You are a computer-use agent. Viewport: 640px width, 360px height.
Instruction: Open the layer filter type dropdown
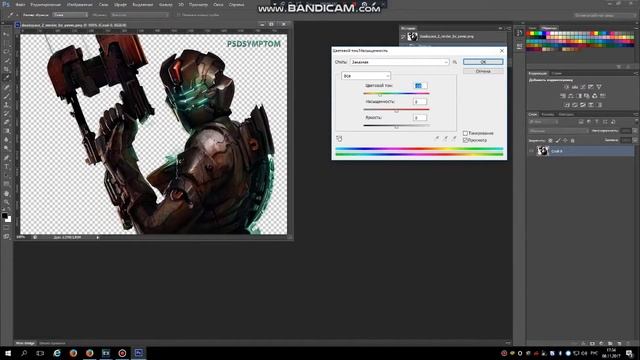click(544, 122)
